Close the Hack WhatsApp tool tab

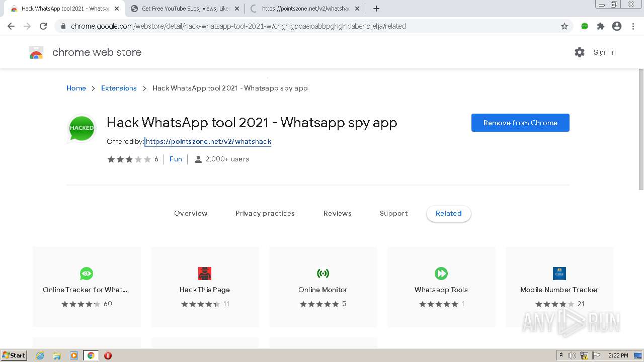(117, 9)
